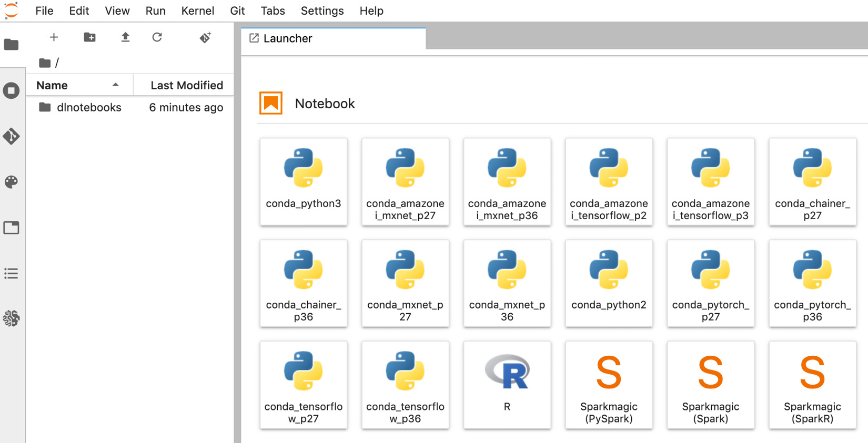Launch Sparkmagic (SparkR) notebook
The image size is (868, 443).
[x=812, y=385]
